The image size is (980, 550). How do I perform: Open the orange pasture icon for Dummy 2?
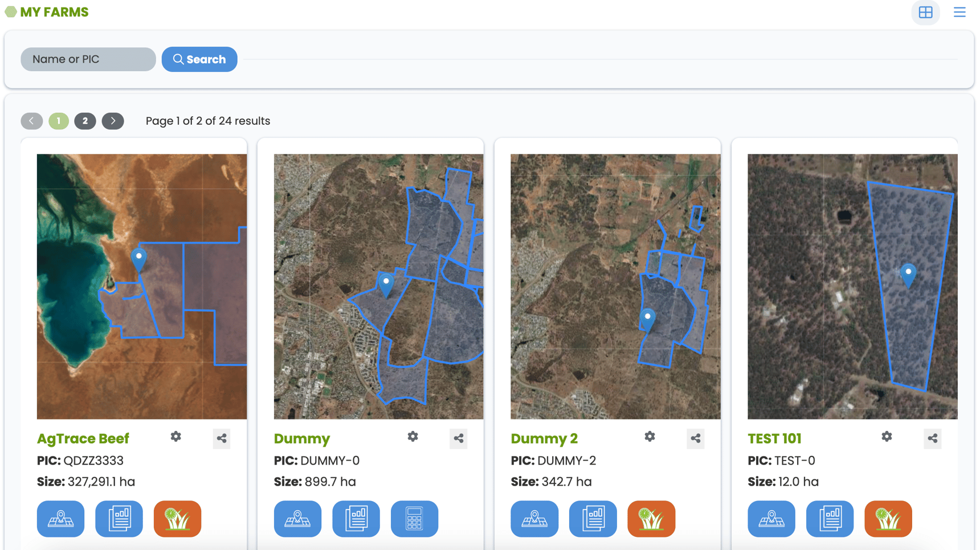click(x=651, y=519)
